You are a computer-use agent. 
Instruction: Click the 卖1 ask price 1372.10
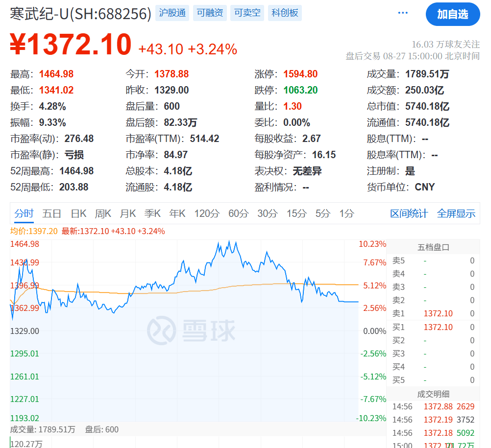click(x=438, y=313)
